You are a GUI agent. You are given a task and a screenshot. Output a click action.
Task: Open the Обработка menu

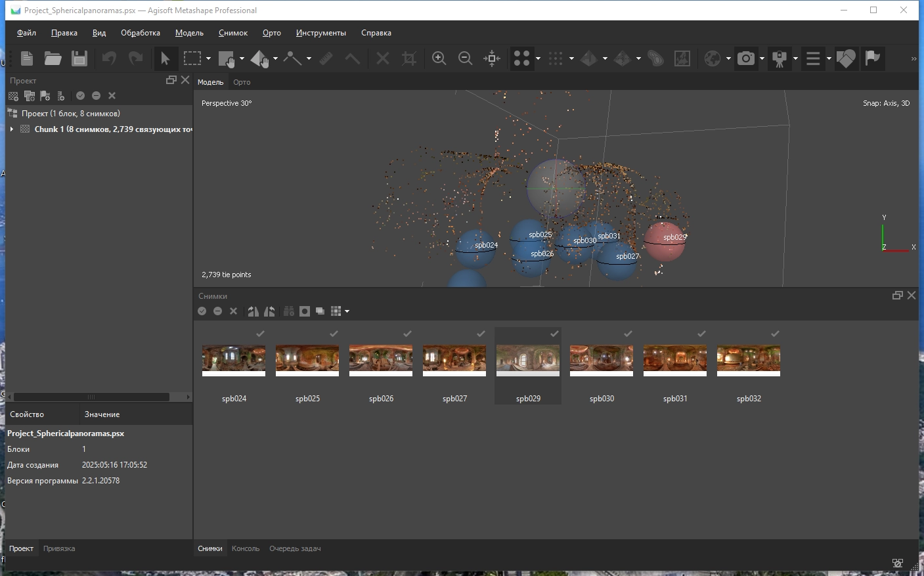140,33
